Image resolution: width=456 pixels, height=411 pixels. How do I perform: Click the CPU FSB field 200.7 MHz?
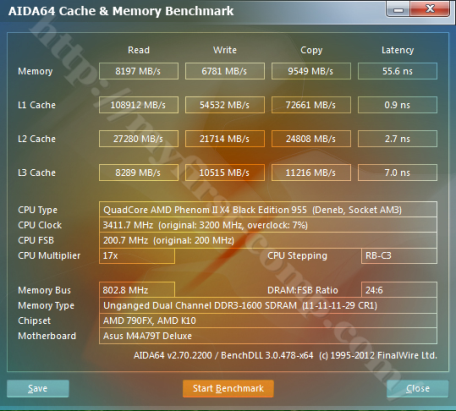268,240
